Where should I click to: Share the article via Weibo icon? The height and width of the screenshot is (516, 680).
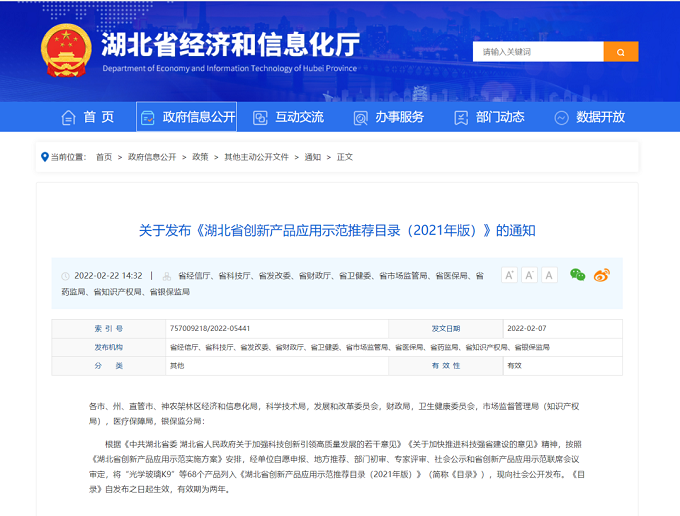point(601,275)
